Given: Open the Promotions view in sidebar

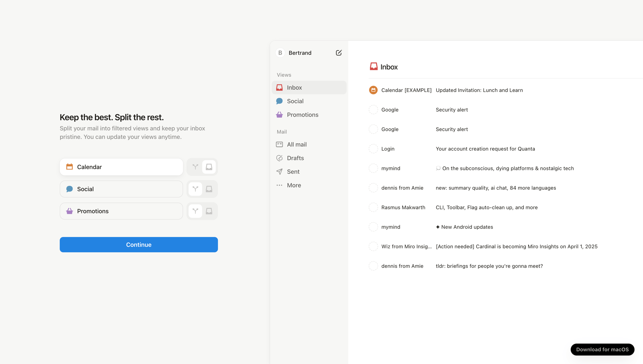Looking at the screenshot, I should [302, 114].
